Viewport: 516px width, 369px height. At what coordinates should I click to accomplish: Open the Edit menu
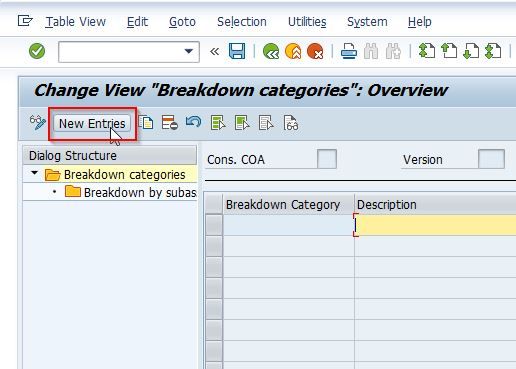point(137,22)
